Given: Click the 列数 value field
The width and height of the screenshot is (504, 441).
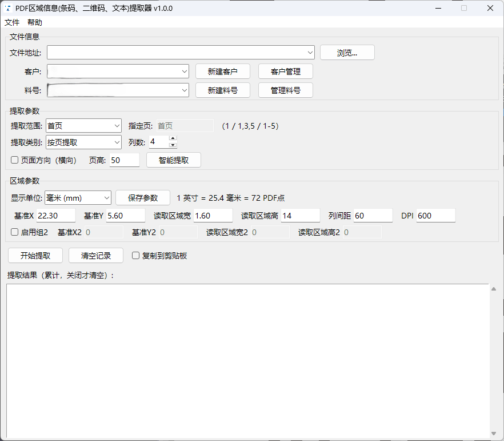Looking at the screenshot, I should (159, 142).
